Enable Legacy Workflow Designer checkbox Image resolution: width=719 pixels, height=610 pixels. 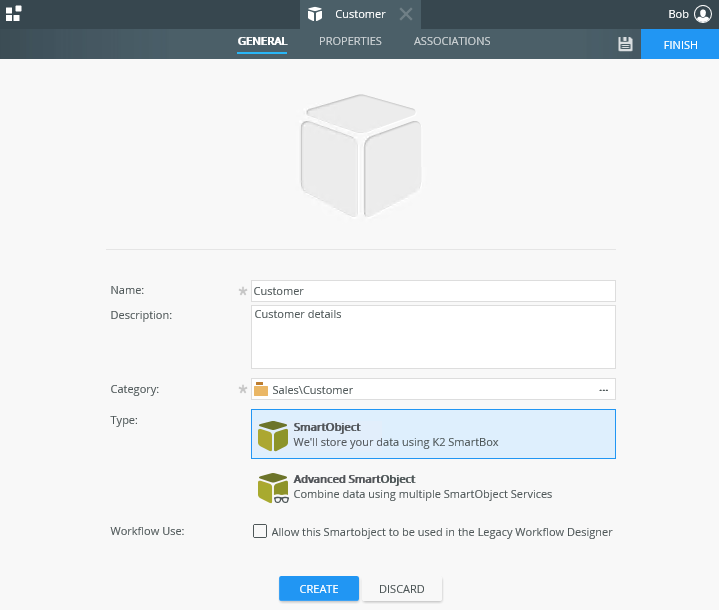point(260,532)
